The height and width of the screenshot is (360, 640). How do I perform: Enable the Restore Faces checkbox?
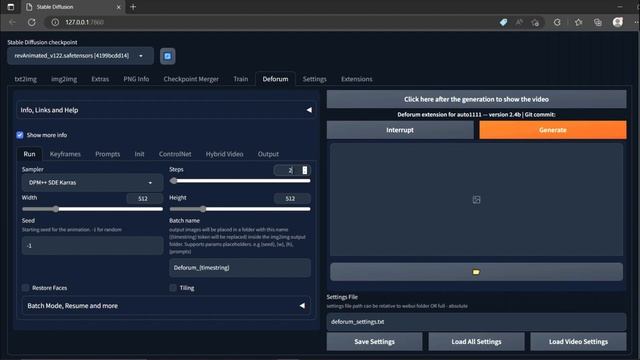pos(26,288)
